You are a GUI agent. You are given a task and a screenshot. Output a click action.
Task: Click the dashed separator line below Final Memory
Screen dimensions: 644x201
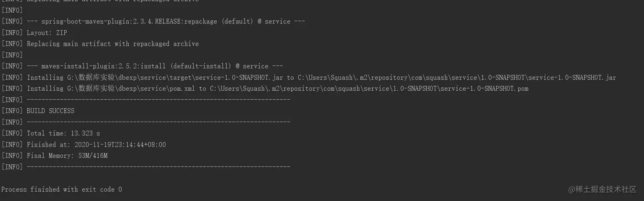[158, 167]
